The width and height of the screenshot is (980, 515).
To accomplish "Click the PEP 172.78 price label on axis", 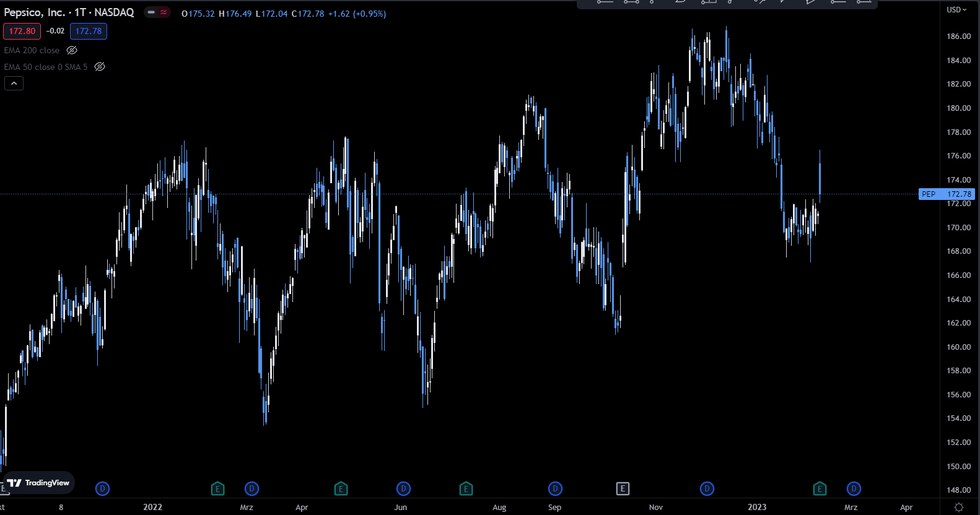I will (x=947, y=194).
